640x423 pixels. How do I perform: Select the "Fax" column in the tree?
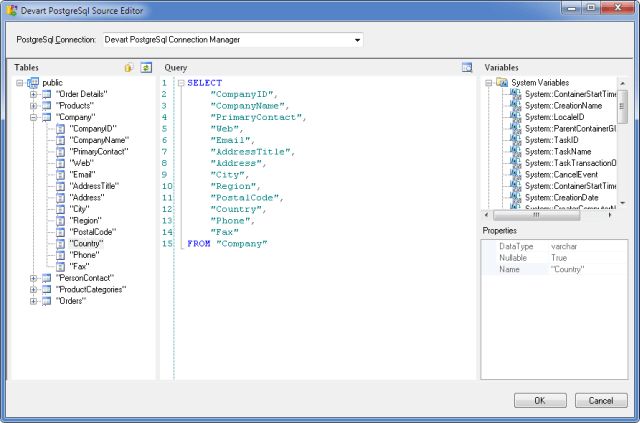pos(80,266)
